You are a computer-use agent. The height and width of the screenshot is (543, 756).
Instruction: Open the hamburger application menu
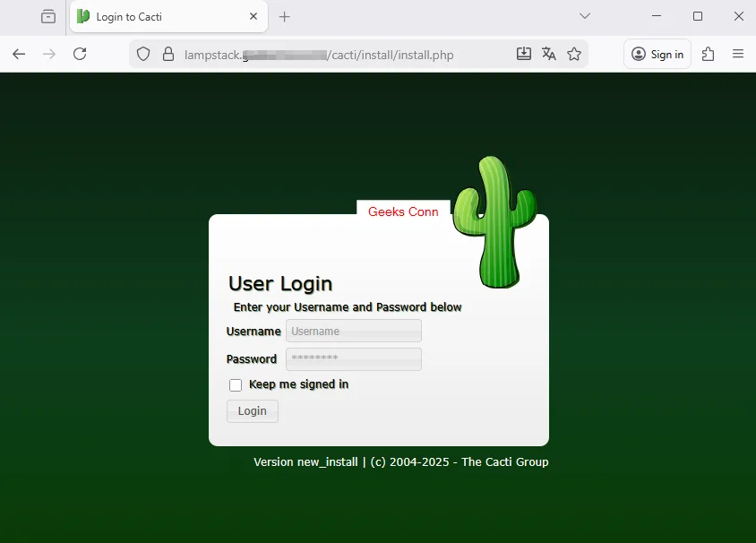tap(738, 54)
